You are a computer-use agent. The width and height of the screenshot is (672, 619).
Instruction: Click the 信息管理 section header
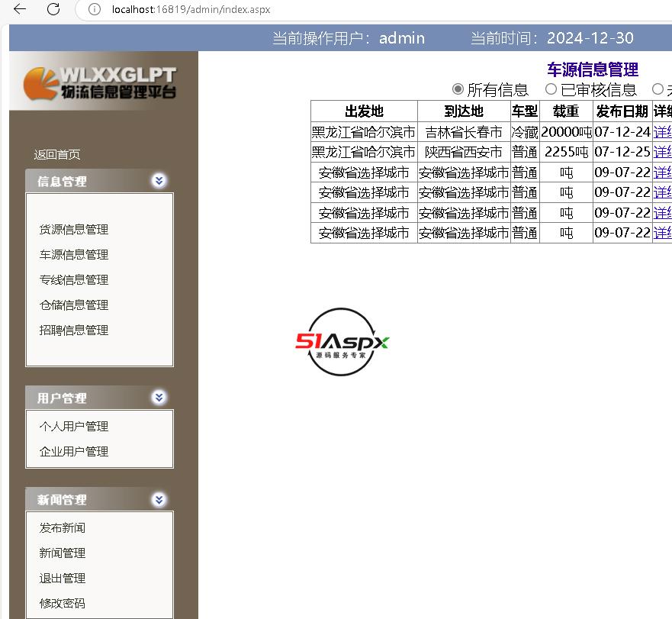coord(99,181)
